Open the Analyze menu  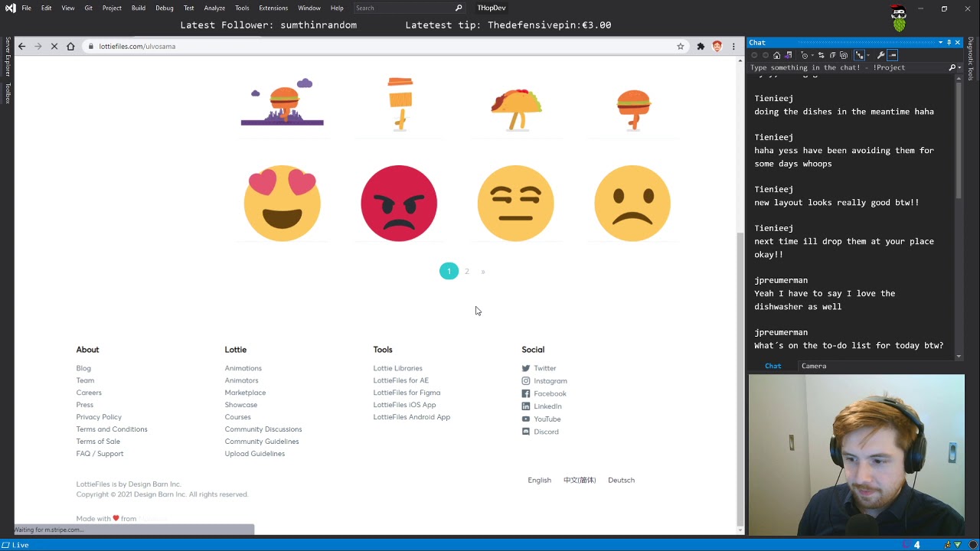[x=214, y=8]
